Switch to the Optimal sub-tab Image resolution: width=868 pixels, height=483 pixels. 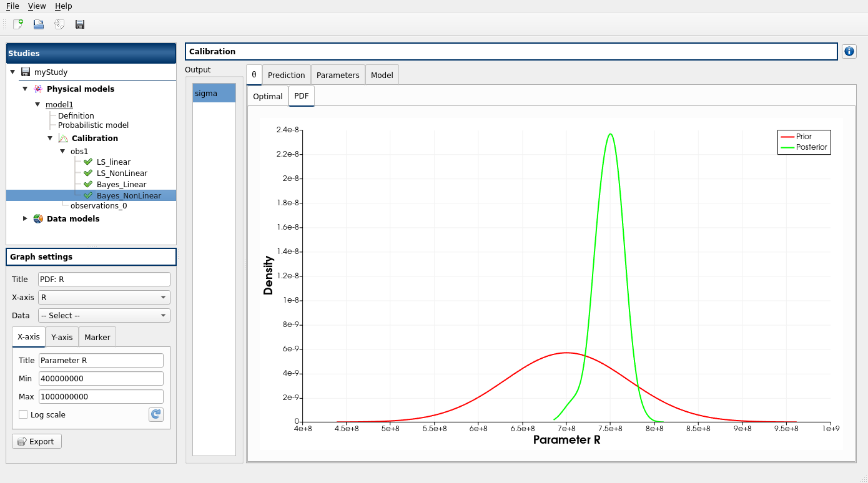pyautogui.click(x=268, y=96)
